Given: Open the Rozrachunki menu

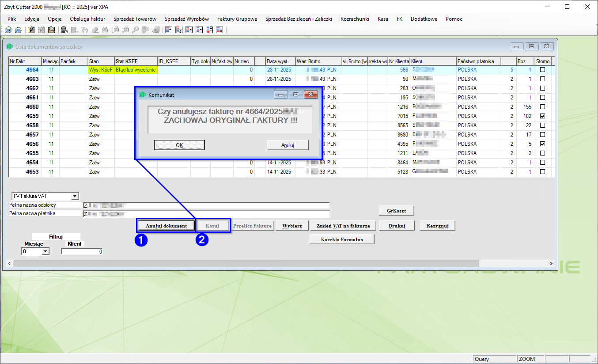Looking at the screenshot, I should 355,19.
